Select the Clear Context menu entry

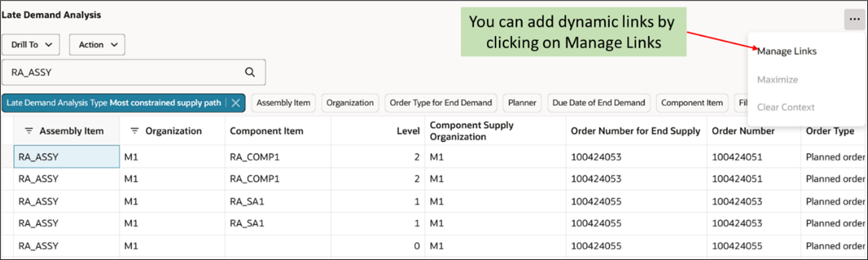(x=786, y=107)
